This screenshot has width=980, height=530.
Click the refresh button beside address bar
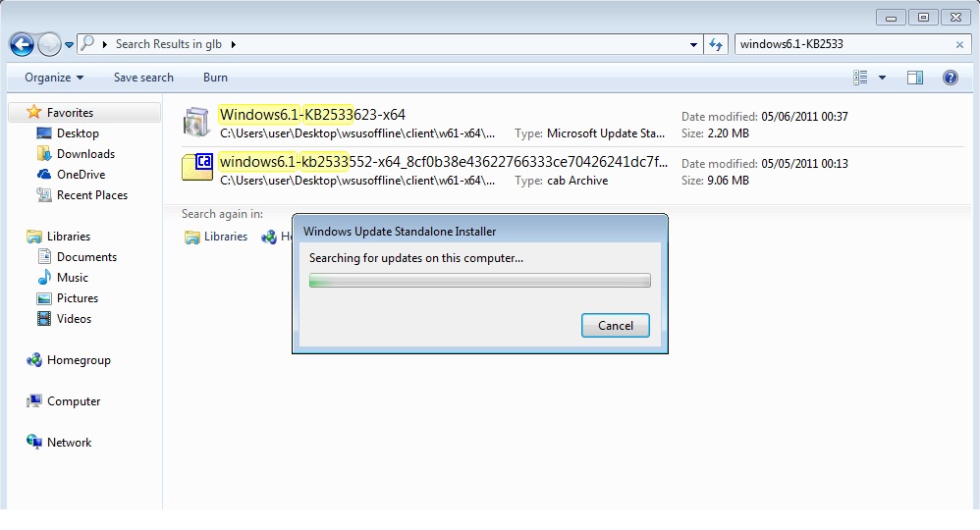(x=717, y=44)
